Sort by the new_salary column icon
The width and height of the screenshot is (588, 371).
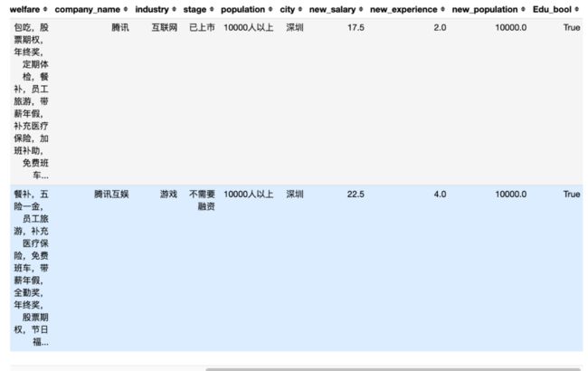coord(361,9)
